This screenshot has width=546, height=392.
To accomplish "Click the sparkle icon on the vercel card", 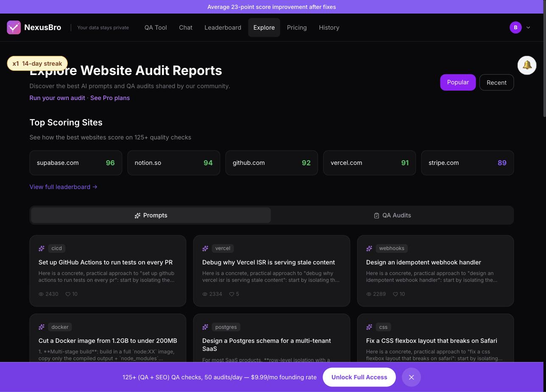I will pos(205,248).
